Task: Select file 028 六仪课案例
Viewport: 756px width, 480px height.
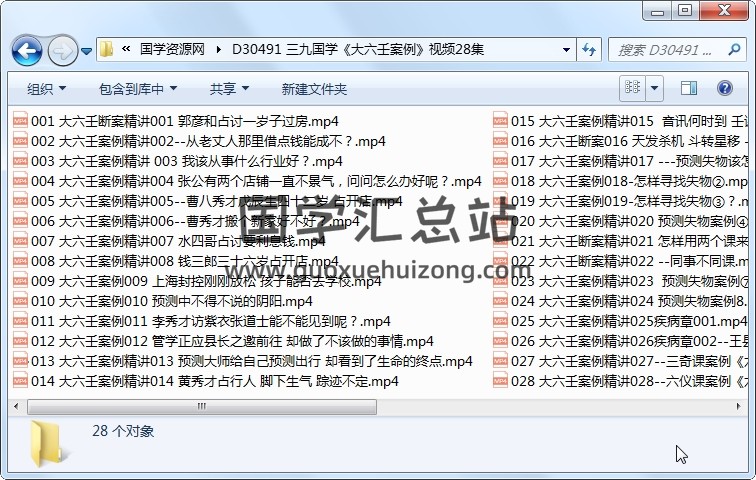Action: point(621,381)
